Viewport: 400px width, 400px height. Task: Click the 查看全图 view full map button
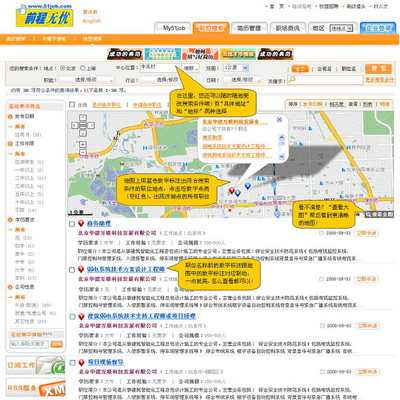(379, 214)
